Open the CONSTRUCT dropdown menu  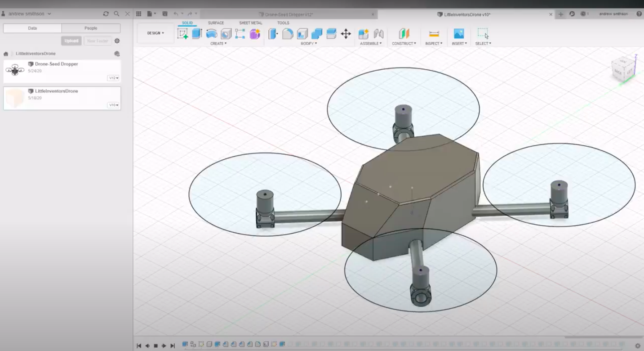[404, 44]
